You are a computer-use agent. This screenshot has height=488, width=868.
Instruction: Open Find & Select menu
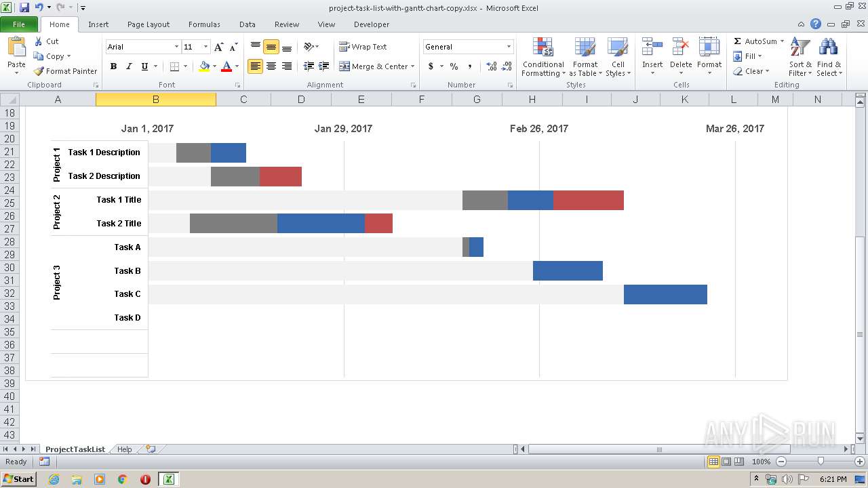point(829,57)
